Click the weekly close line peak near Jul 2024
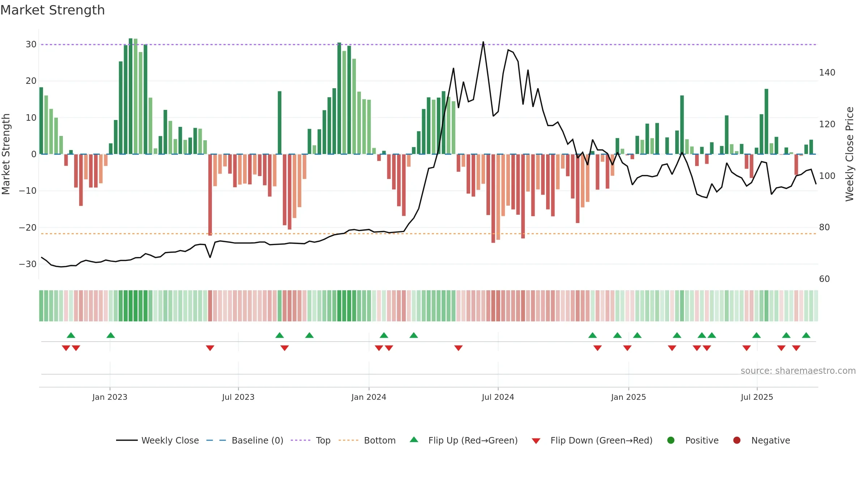Image resolution: width=868 pixels, height=488 pixels. [483, 42]
